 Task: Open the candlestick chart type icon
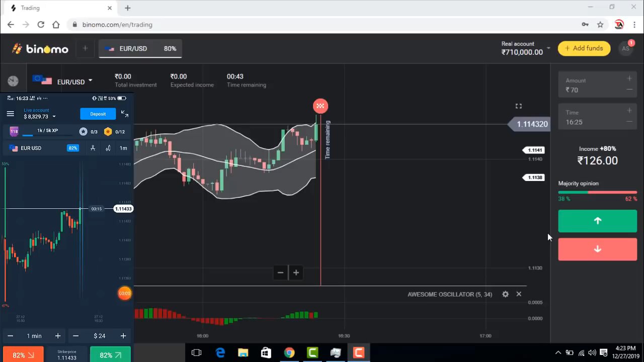coord(108,148)
